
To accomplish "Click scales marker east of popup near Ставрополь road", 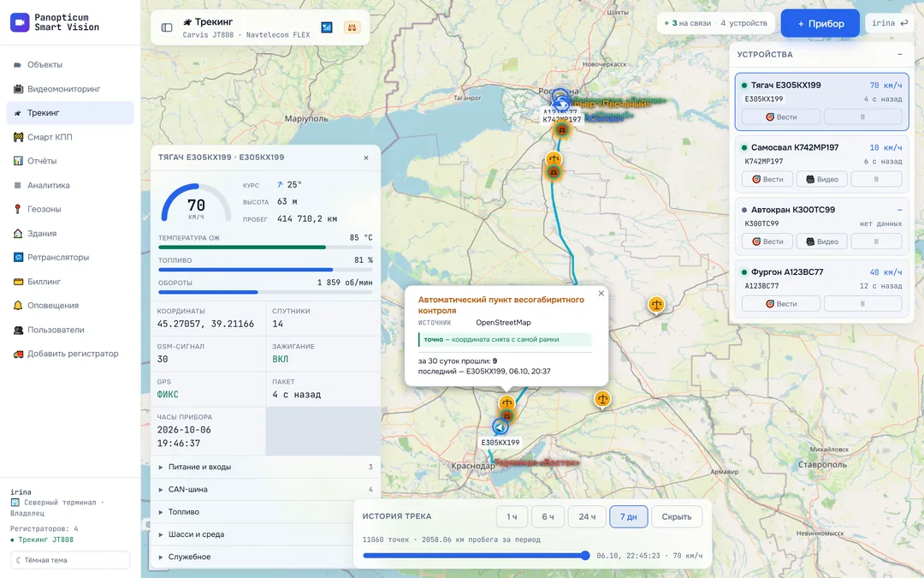I will click(601, 399).
